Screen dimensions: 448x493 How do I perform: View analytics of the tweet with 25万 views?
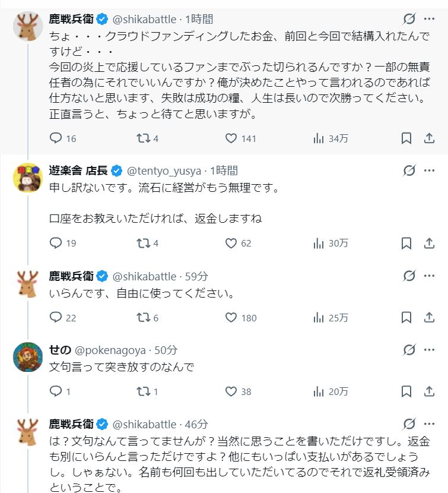coord(319,318)
